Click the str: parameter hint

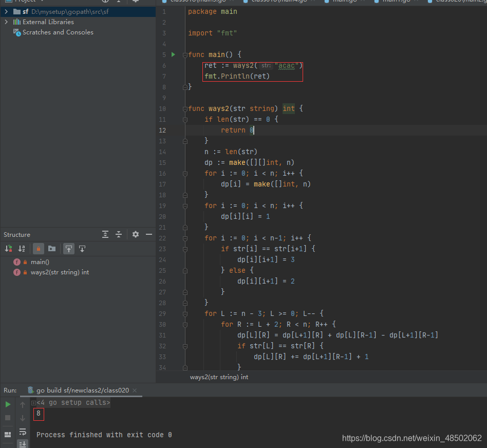coord(266,66)
